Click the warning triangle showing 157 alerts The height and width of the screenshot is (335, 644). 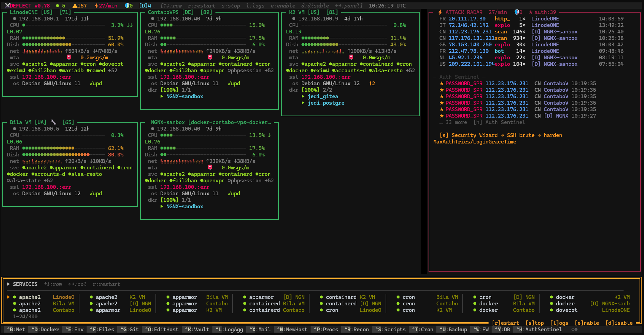point(79,6)
